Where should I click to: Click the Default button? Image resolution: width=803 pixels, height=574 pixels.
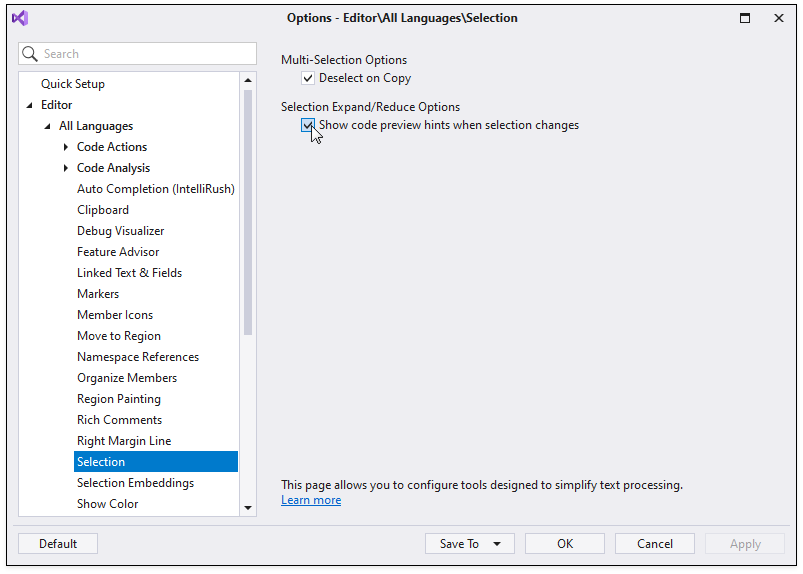58,544
